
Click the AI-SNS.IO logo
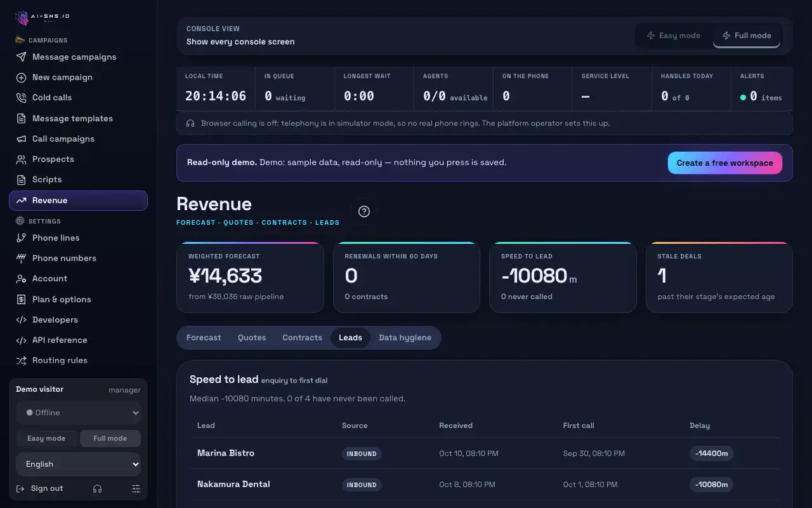click(42, 17)
